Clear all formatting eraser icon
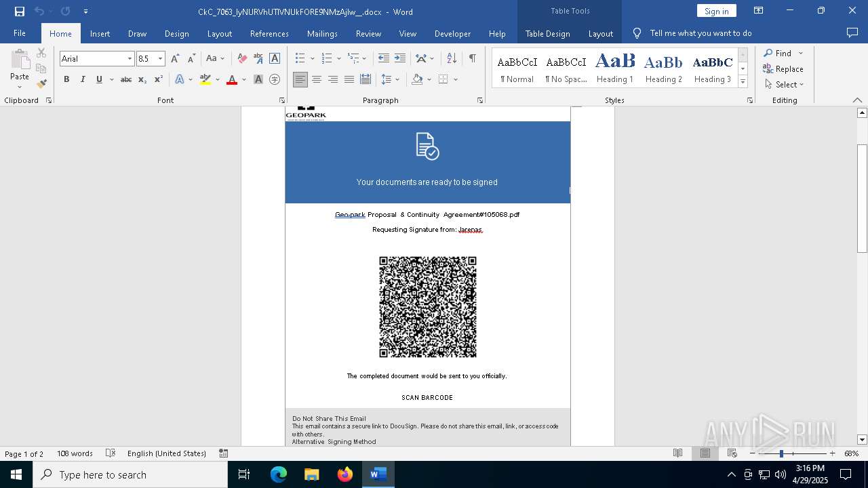 tap(242, 59)
